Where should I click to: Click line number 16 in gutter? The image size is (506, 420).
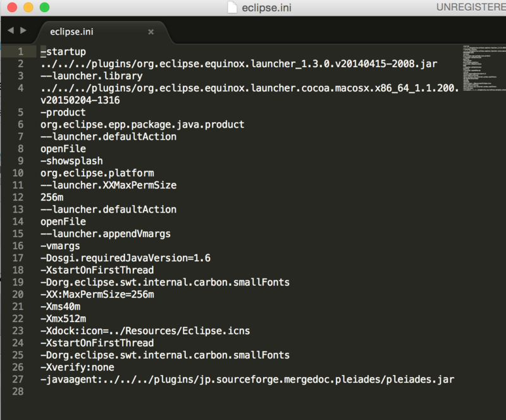(18, 246)
